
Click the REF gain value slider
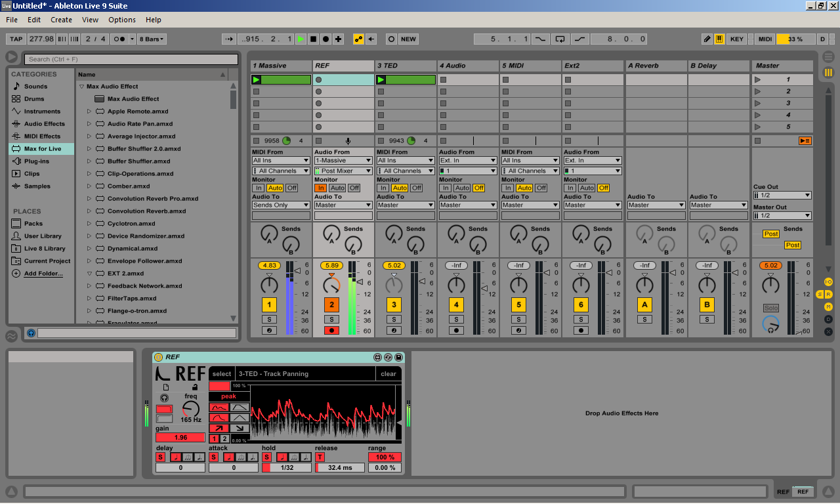(180, 438)
